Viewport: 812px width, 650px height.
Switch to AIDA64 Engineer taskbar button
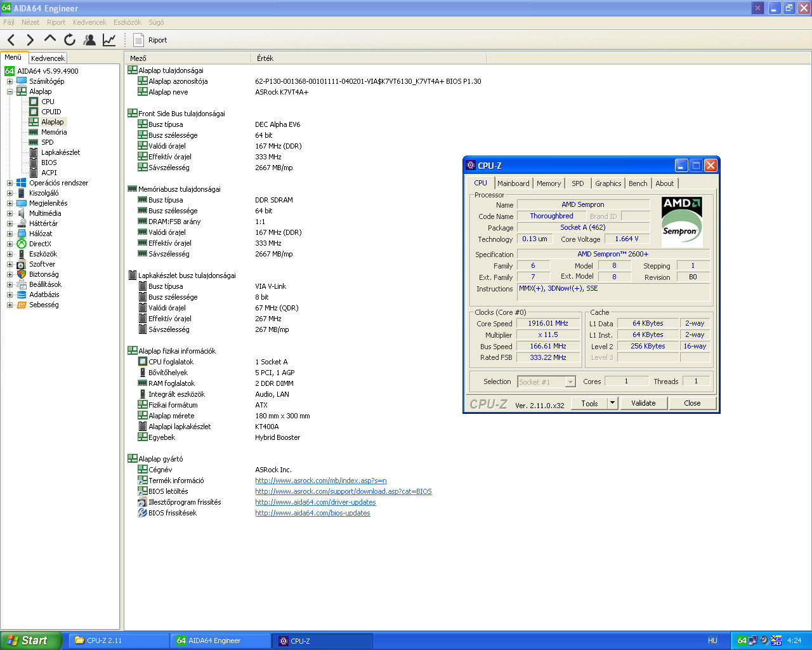220,640
